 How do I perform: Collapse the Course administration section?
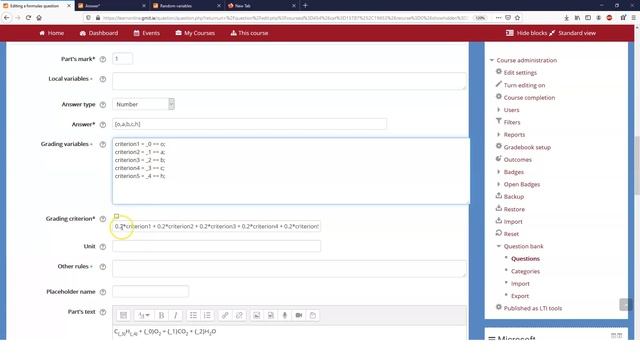click(492, 60)
